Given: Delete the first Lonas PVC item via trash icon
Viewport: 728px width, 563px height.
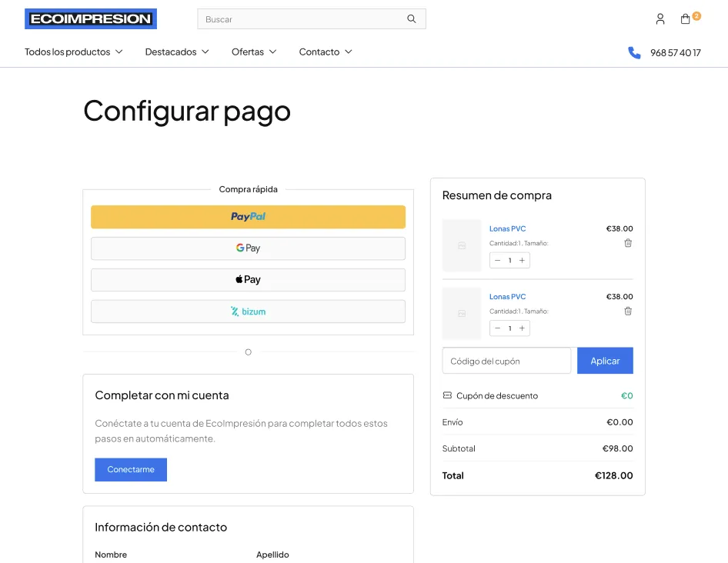Looking at the screenshot, I should pyautogui.click(x=628, y=243).
